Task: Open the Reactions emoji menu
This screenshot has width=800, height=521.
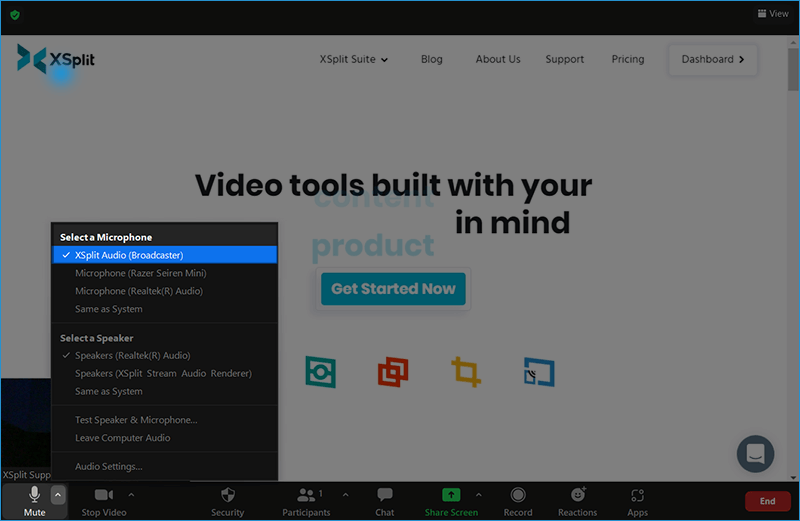Action: [578, 502]
